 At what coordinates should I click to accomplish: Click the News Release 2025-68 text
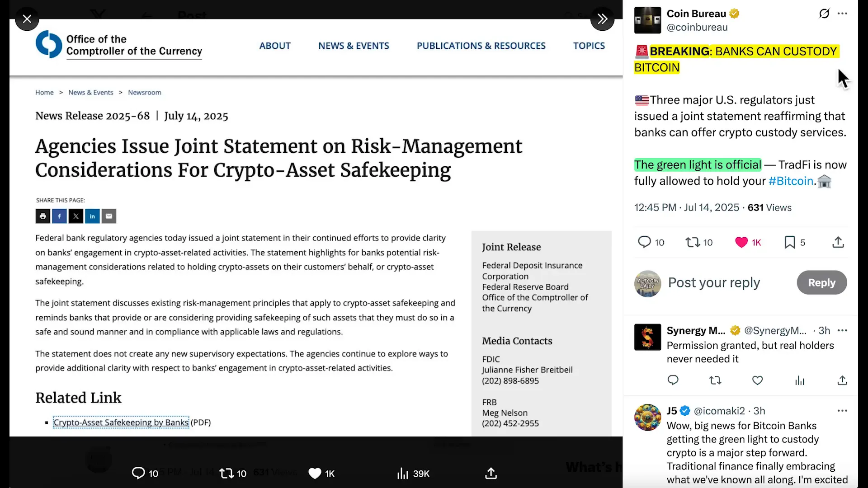(93, 116)
